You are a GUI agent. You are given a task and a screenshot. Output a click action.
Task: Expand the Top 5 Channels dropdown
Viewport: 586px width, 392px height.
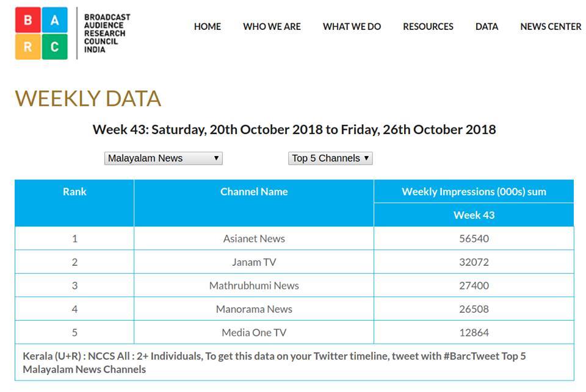tap(330, 159)
